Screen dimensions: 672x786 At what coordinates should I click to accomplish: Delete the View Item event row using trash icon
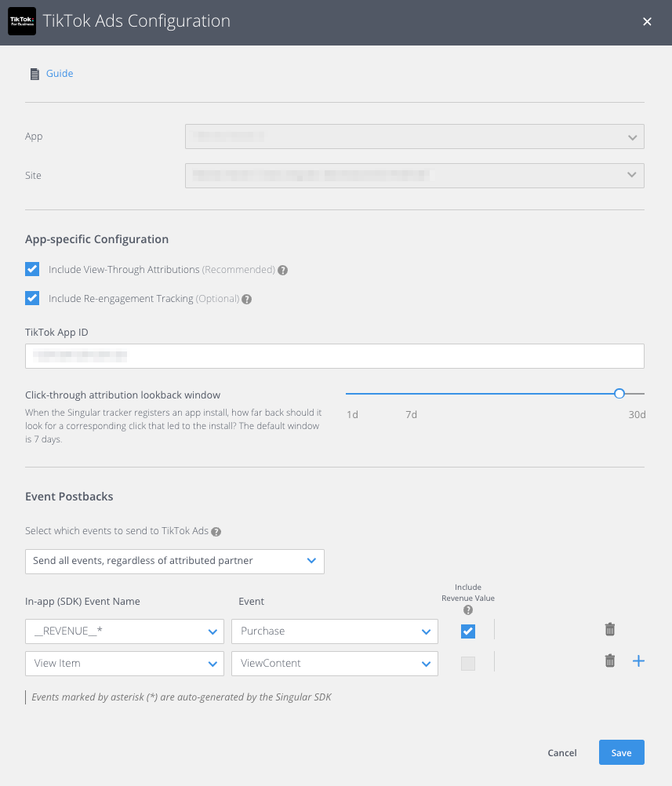609,660
